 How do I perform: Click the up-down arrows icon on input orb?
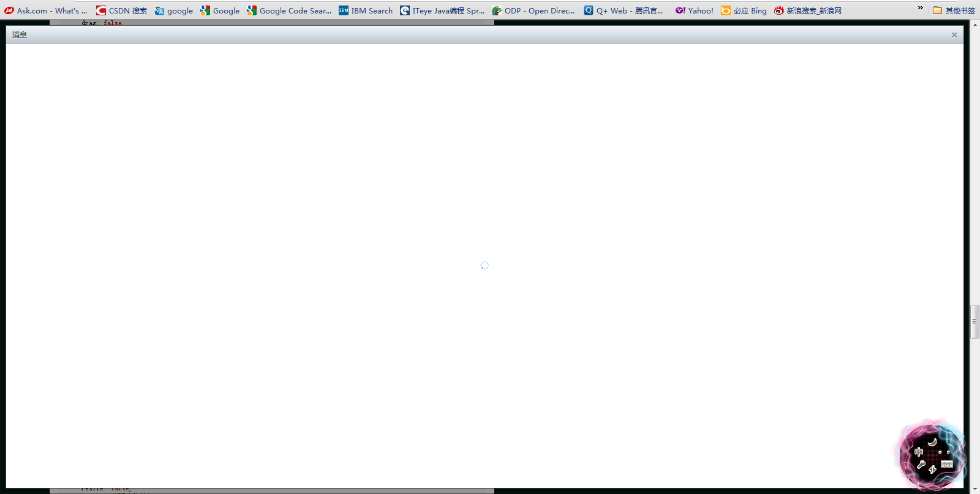(x=932, y=470)
